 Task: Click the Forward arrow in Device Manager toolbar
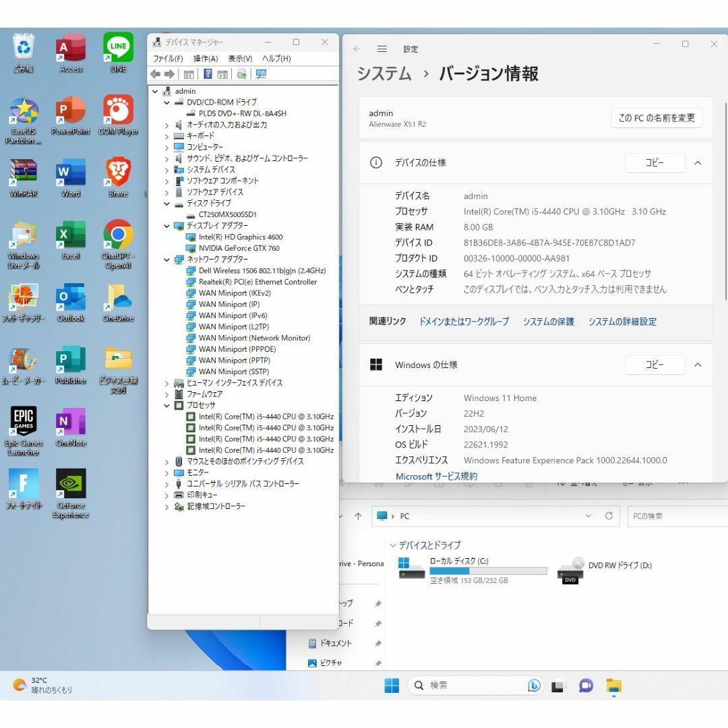point(169,74)
